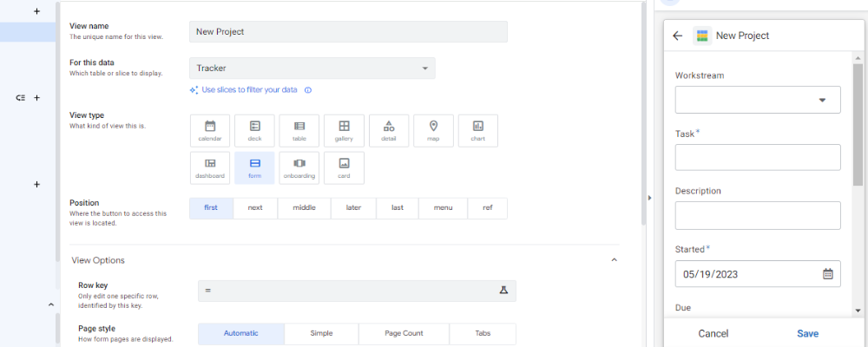The height and width of the screenshot is (347, 868).
Task: Select the onboarding view type
Action: tap(299, 167)
